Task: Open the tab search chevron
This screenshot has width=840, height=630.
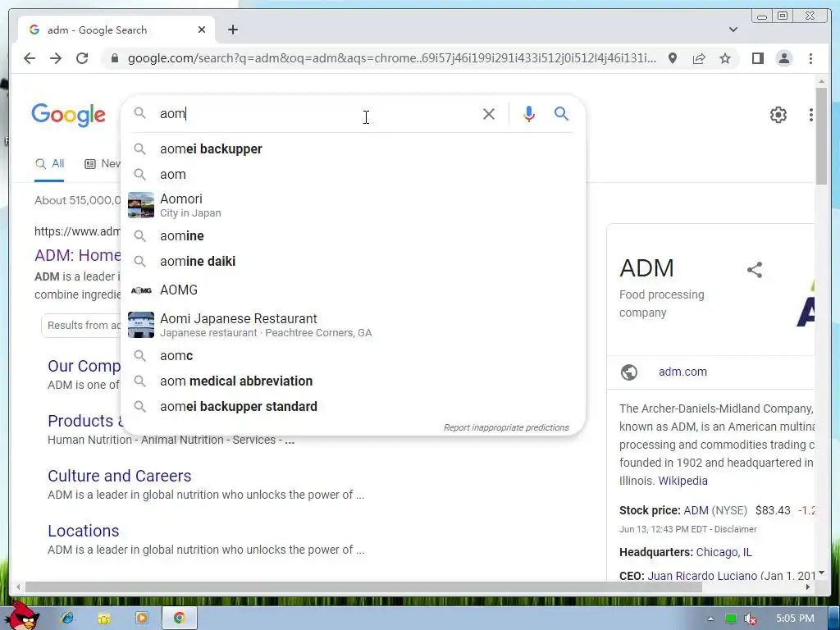Action: (733, 30)
